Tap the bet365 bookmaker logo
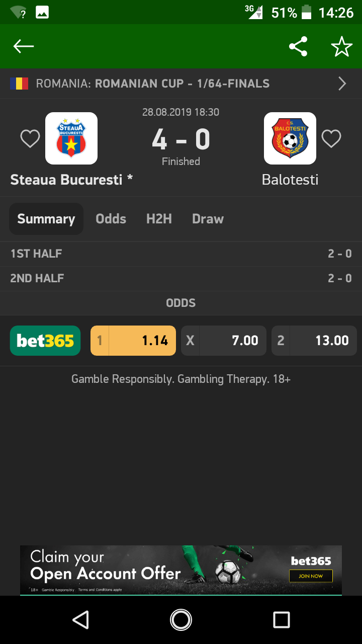 pos(45,341)
